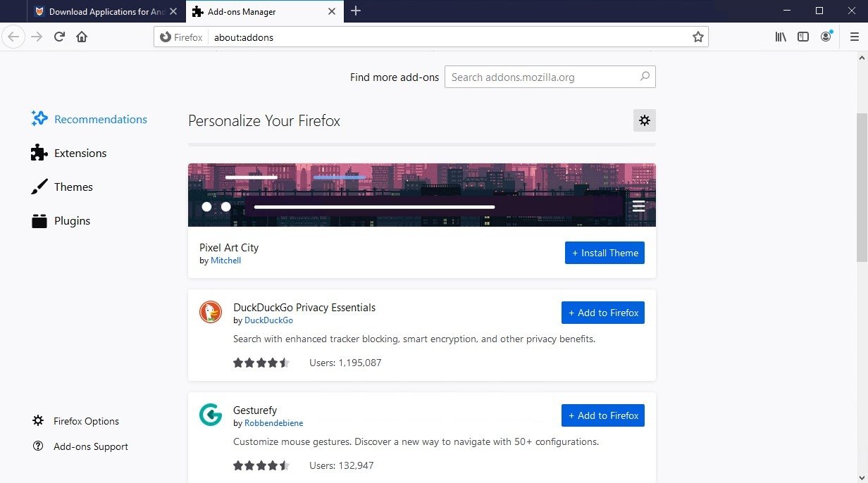Click the "Personalize Your Firefox" heading
868x483 pixels.
coord(264,120)
